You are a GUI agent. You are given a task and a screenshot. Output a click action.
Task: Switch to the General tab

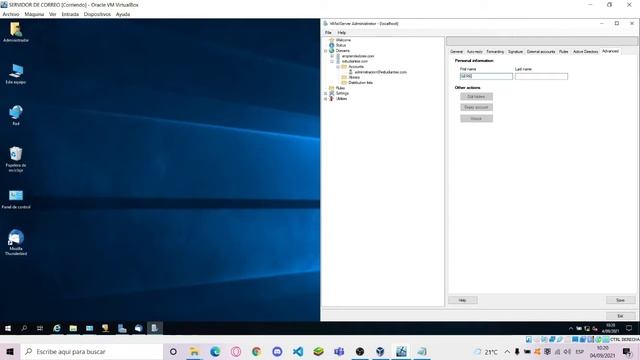pyautogui.click(x=456, y=51)
